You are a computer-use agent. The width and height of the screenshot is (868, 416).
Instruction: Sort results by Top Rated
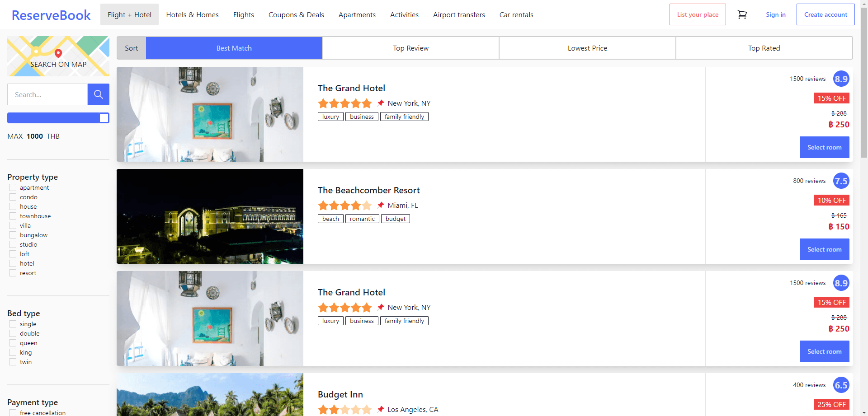click(x=764, y=48)
